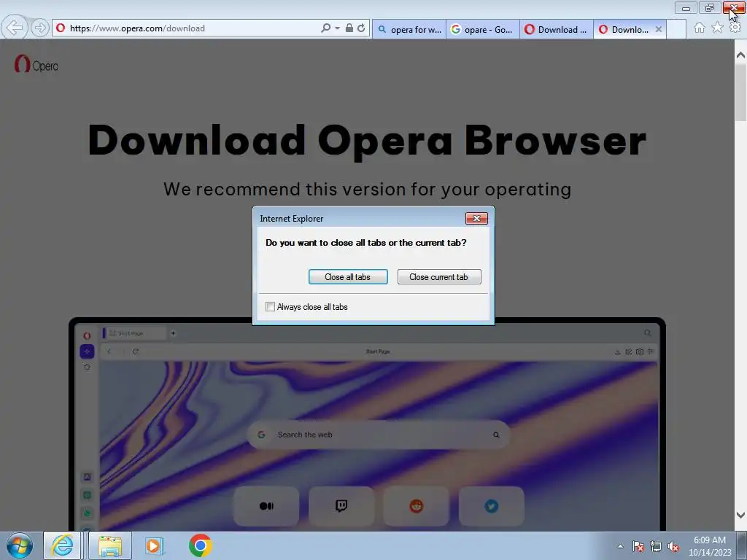Viewport: 747px width, 560px height.
Task: Click the page scrollbar up arrow
Action: 740,55
